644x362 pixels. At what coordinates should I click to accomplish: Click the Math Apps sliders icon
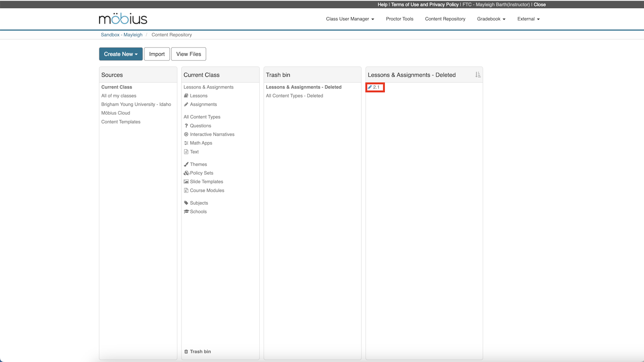click(x=186, y=143)
